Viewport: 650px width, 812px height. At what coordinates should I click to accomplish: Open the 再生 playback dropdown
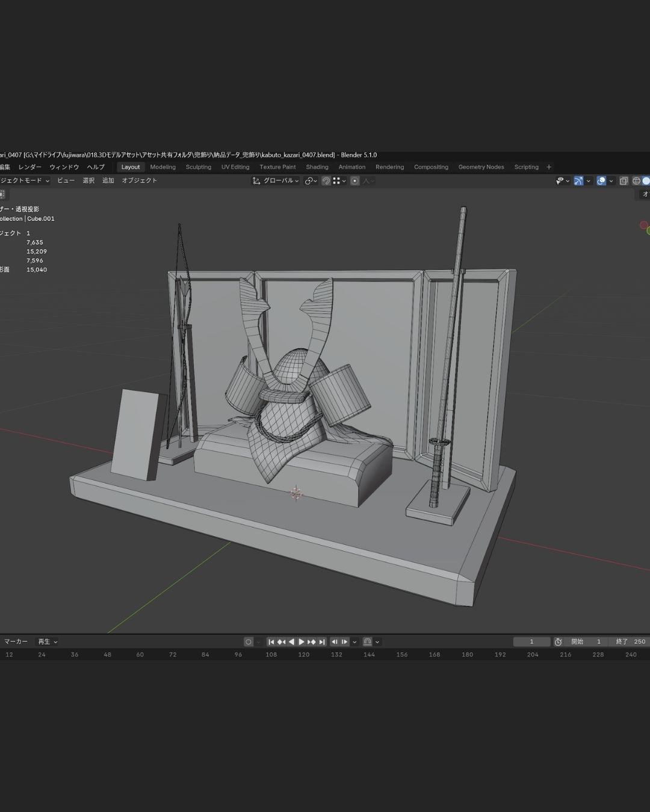(x=48, y=642)
